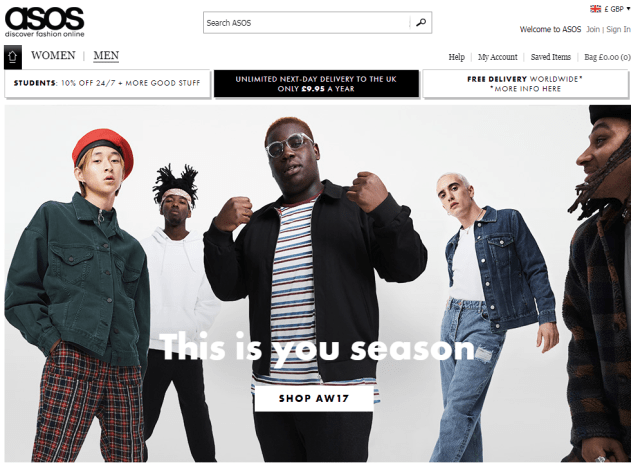Click the 'This is you season' headline
The height and width of the screenshot is (472, 640).
(318, 347)
